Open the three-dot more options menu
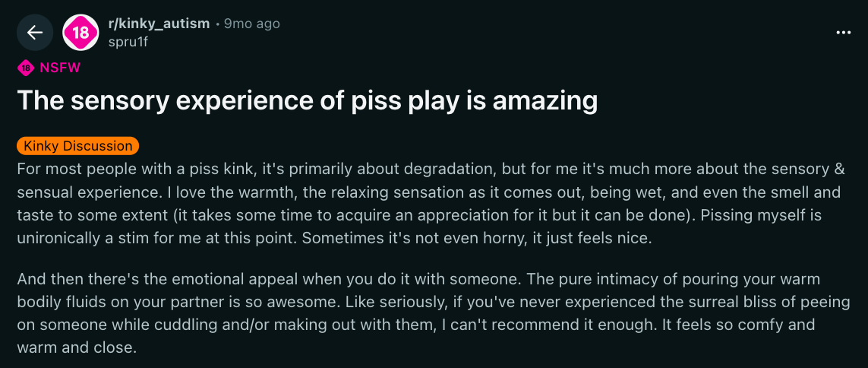This screenshot has height=368, width=868. click(x=843, y=33)
